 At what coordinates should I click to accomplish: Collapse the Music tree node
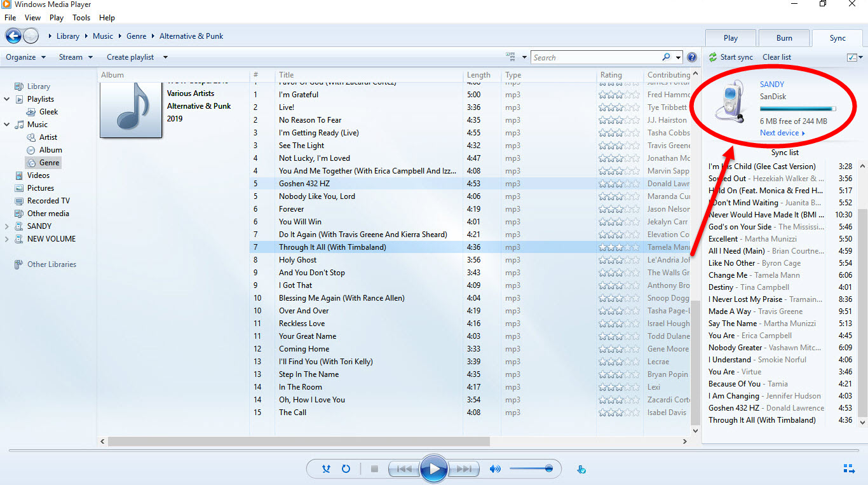(x=7, y=125)
